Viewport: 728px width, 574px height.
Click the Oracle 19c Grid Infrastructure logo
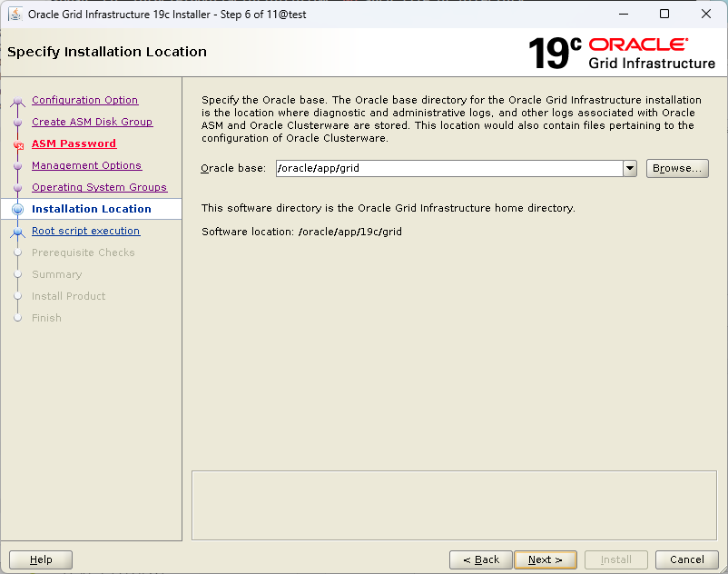tap(622, 53)
